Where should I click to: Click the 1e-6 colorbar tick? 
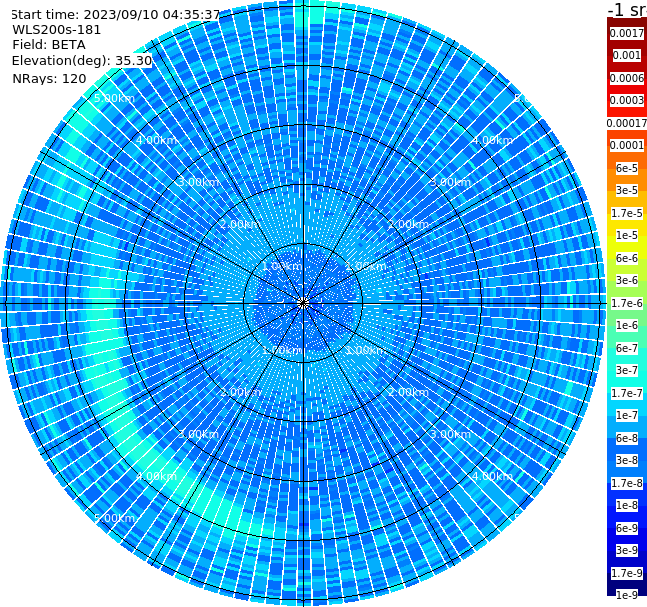tap(627, 325)
